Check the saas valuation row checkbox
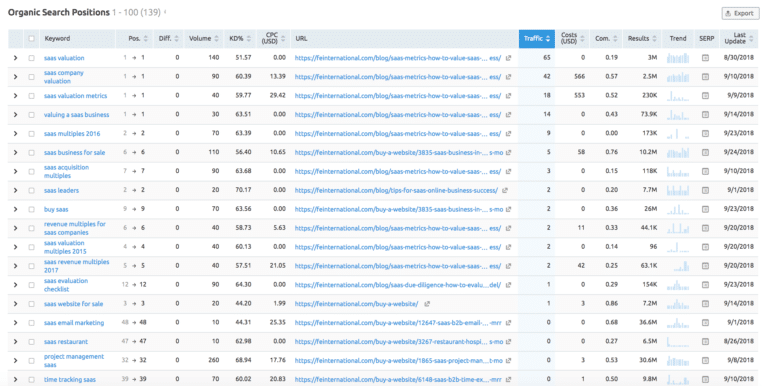The width and height of the screenshot is (768, 386). click(x=31, y=58)
